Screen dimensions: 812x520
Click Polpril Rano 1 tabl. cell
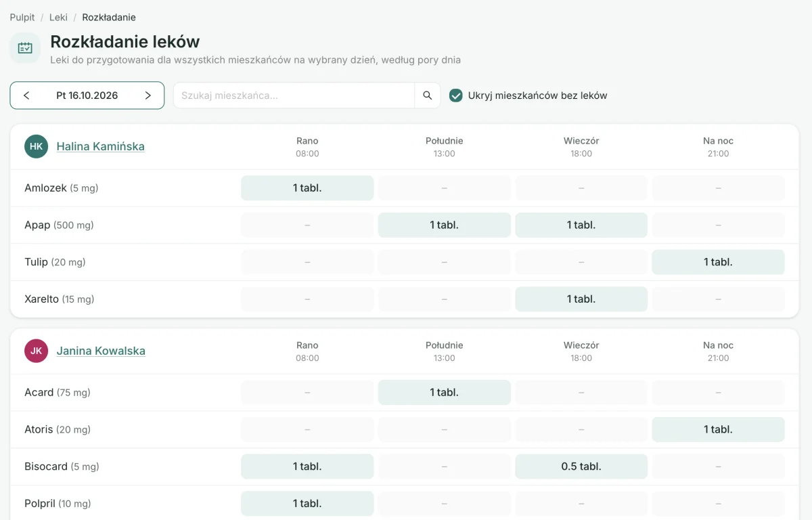click(x=307, y=504)
